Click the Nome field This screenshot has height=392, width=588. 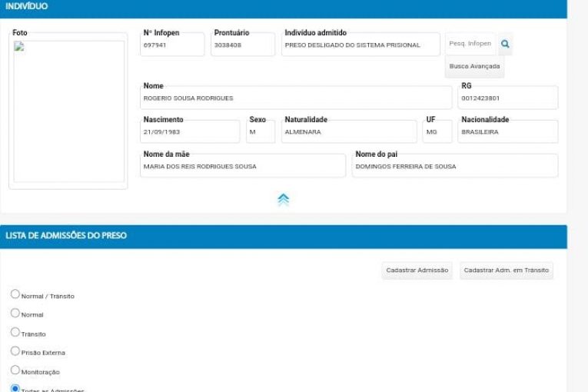tap(297, 98)
